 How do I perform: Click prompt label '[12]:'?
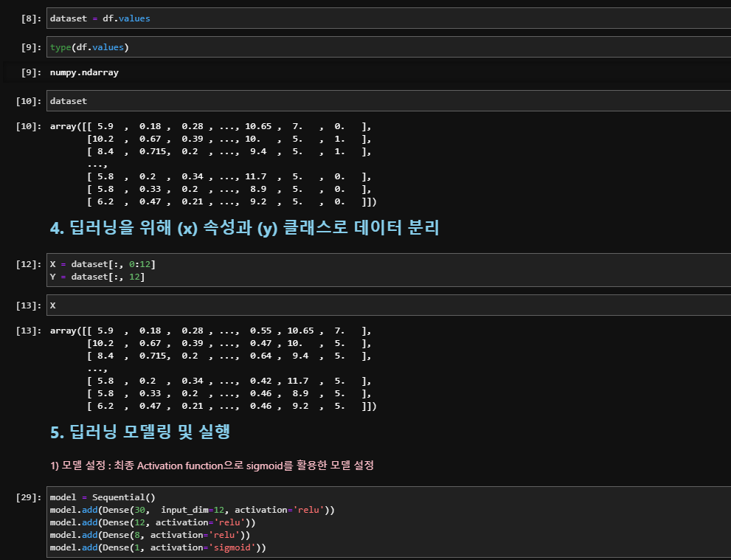29,264
